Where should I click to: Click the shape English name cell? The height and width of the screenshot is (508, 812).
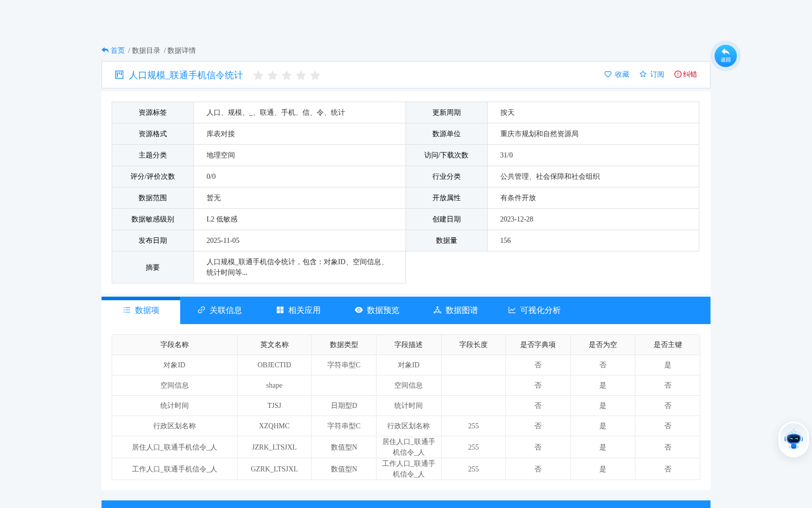click(x=274, y=385)
